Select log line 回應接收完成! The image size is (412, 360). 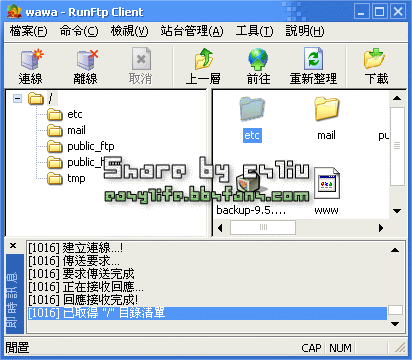[83, 300]
